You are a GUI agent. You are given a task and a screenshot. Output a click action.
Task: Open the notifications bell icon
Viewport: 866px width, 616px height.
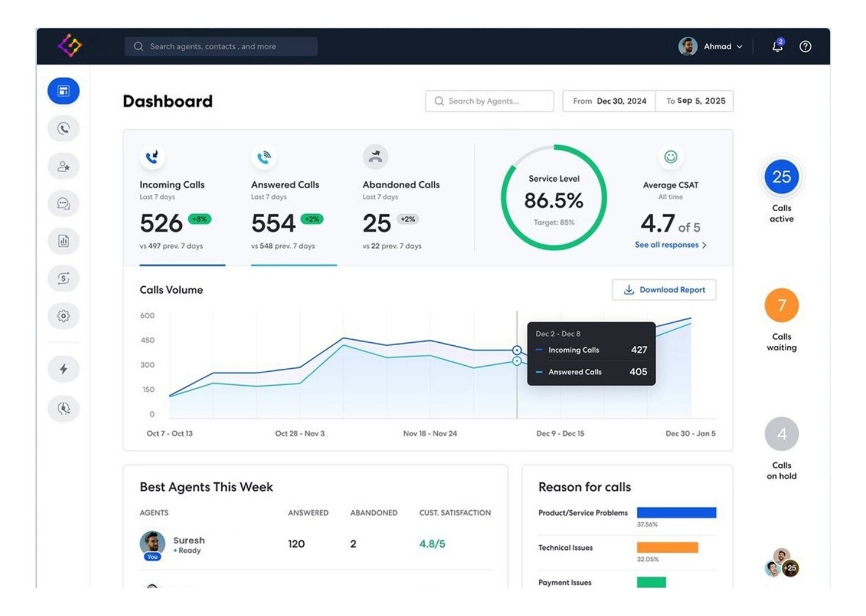click(x=778, y=46)
